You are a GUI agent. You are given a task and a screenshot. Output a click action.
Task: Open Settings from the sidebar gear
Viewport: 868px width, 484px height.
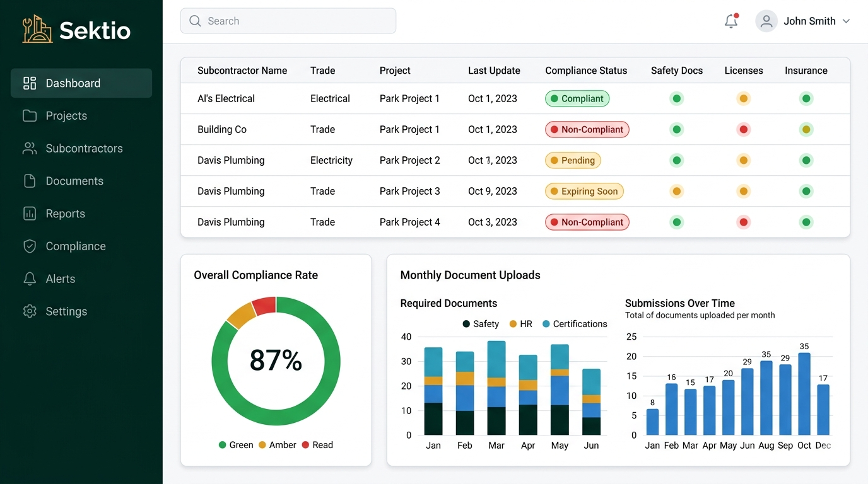[30, 311]
